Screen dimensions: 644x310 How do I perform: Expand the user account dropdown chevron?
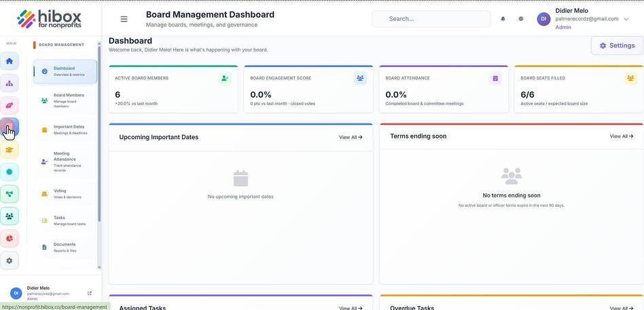point(626,19)
